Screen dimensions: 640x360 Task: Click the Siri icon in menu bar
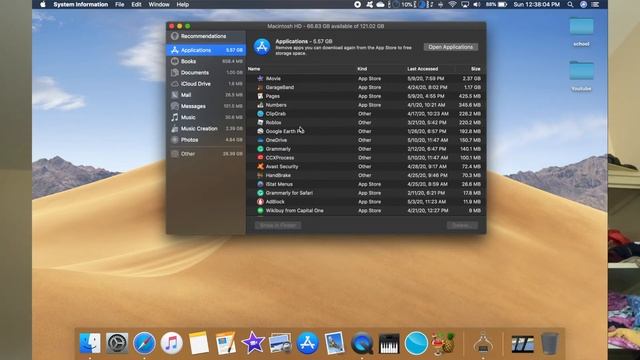pyautogui.click(x=583, y=4)
